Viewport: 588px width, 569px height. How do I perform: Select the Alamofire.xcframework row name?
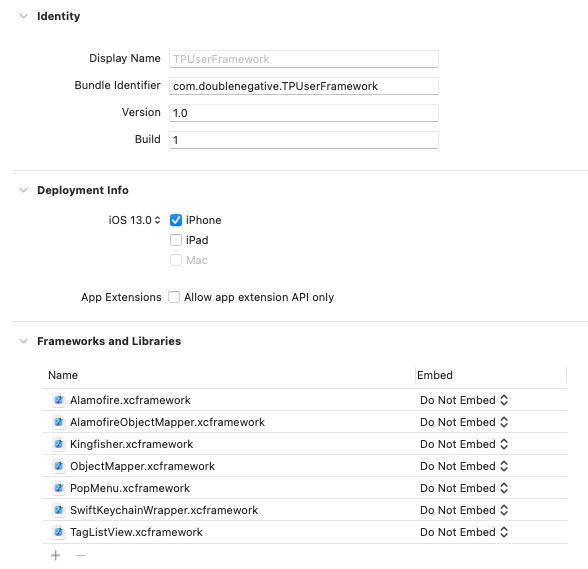click(x=130, y=400)
